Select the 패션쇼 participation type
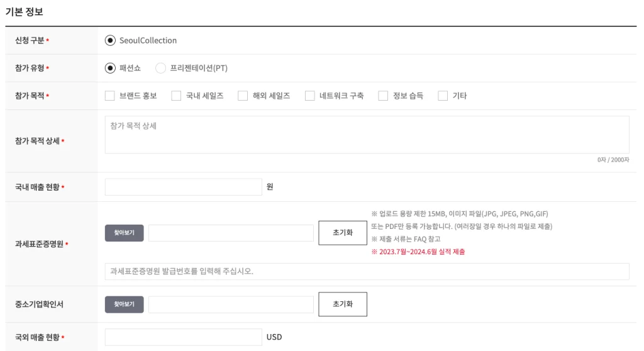The width and height of the screenshot is (644, 351). click(110, 68)
